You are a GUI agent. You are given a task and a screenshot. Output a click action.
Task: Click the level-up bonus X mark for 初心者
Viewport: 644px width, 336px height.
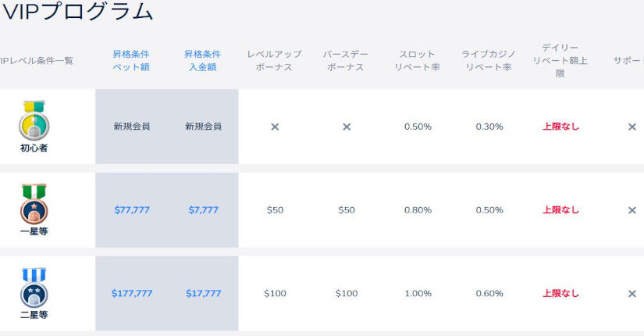click(x=275, y=127)
